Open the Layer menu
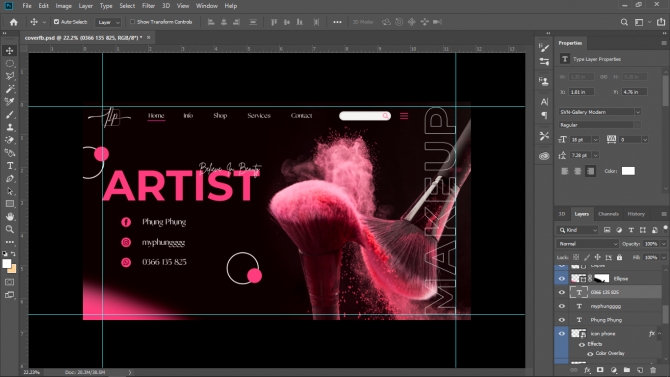This screenshot has width=670, height=377. 85,6
